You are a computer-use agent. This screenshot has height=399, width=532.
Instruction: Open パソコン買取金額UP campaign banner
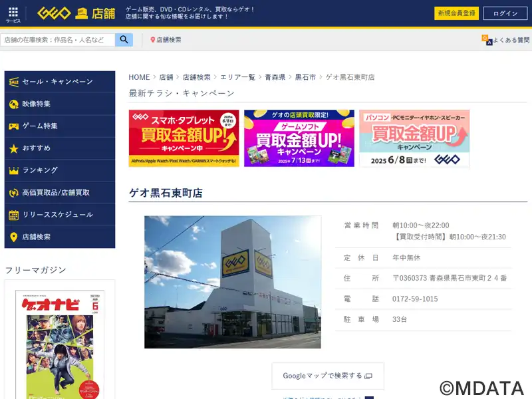click(x=414, y=138)
